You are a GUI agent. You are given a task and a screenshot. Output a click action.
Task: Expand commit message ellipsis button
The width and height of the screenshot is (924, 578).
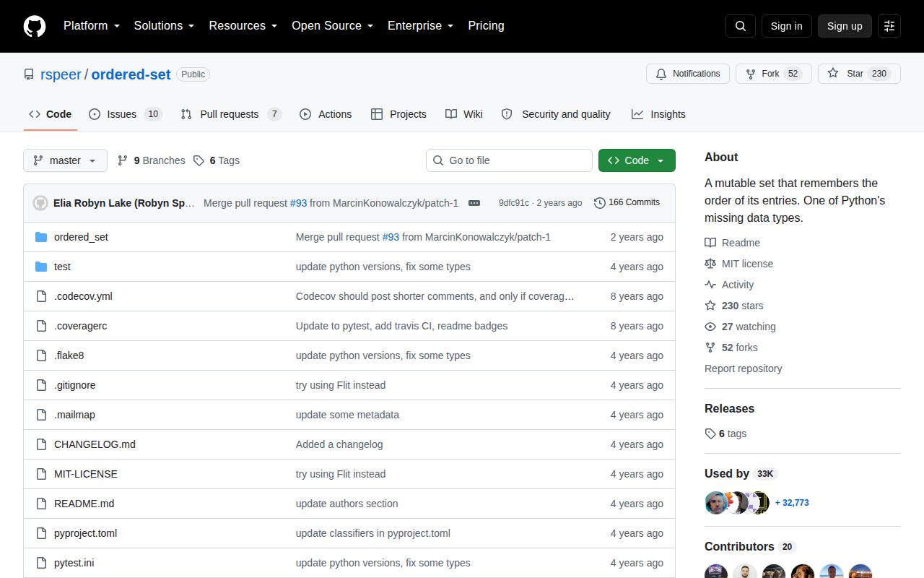474,203
